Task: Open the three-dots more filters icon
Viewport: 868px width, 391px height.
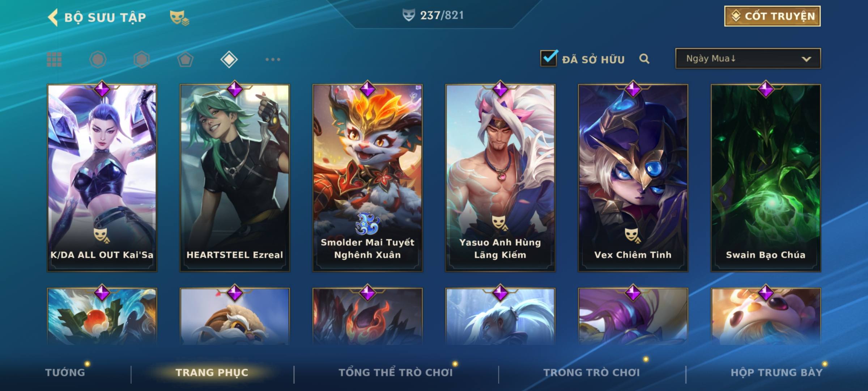Action: [x=273, y=59]
